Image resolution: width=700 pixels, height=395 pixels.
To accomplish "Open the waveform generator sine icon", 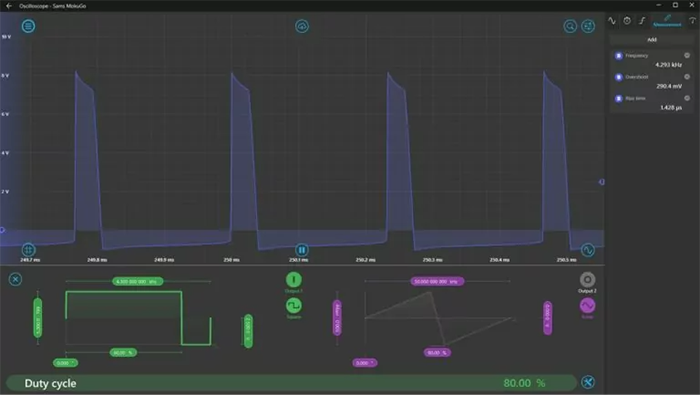I will pyautogui.click(x=588, y=250).
